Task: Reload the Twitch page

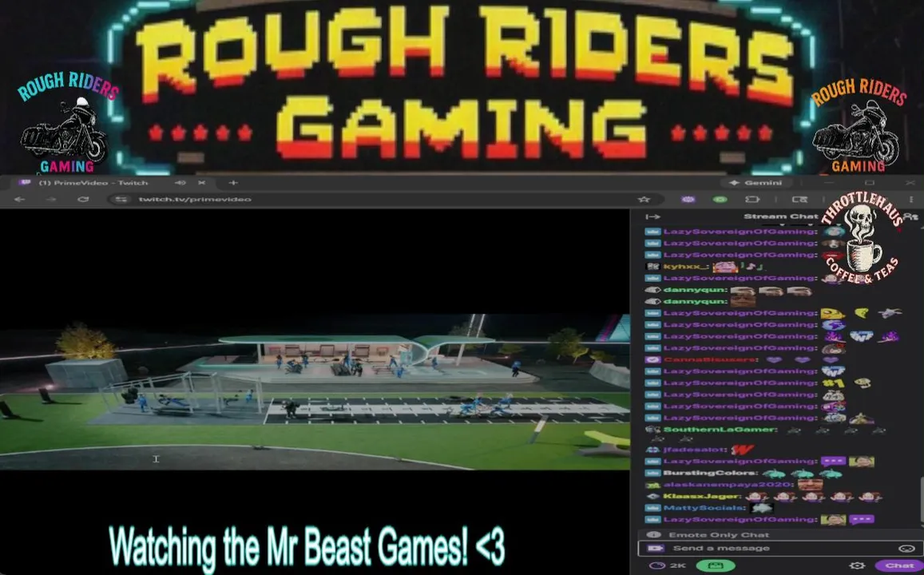Action: click(83, 199)
